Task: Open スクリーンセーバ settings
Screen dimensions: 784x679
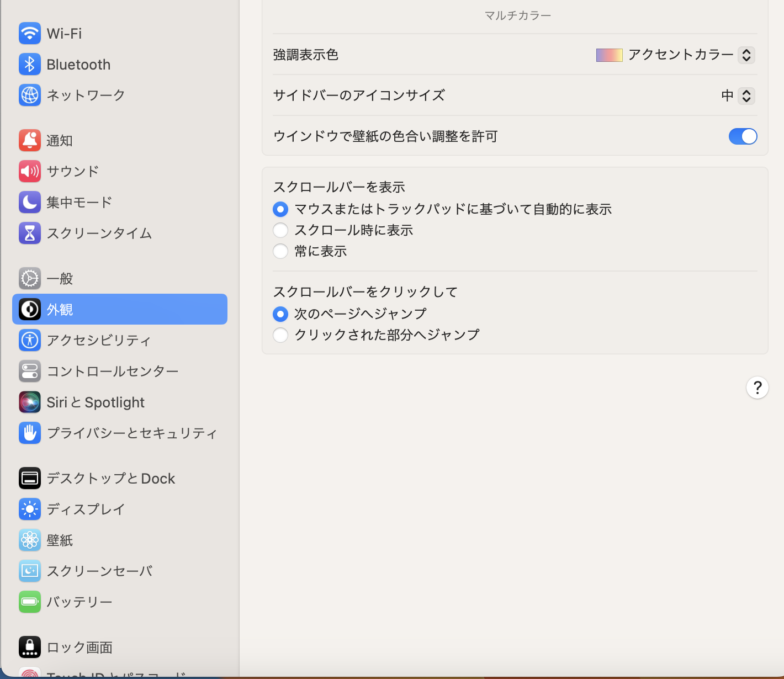Action: pos(120,571)
